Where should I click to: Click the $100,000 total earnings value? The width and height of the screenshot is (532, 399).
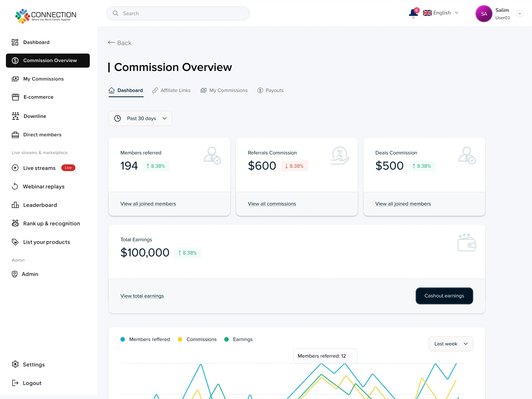click(x=145, y=253)
